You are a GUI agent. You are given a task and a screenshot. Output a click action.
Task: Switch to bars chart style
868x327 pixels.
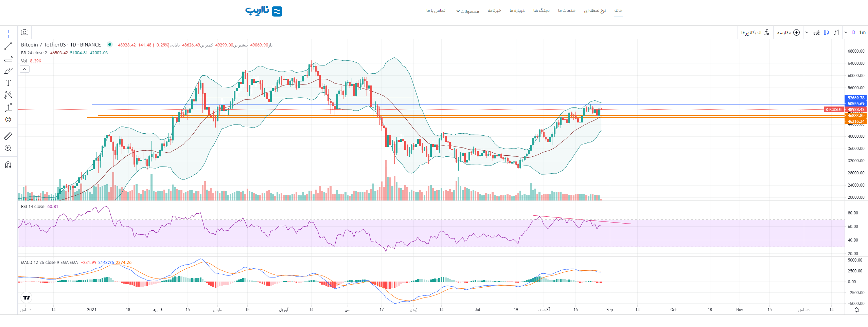837,32
